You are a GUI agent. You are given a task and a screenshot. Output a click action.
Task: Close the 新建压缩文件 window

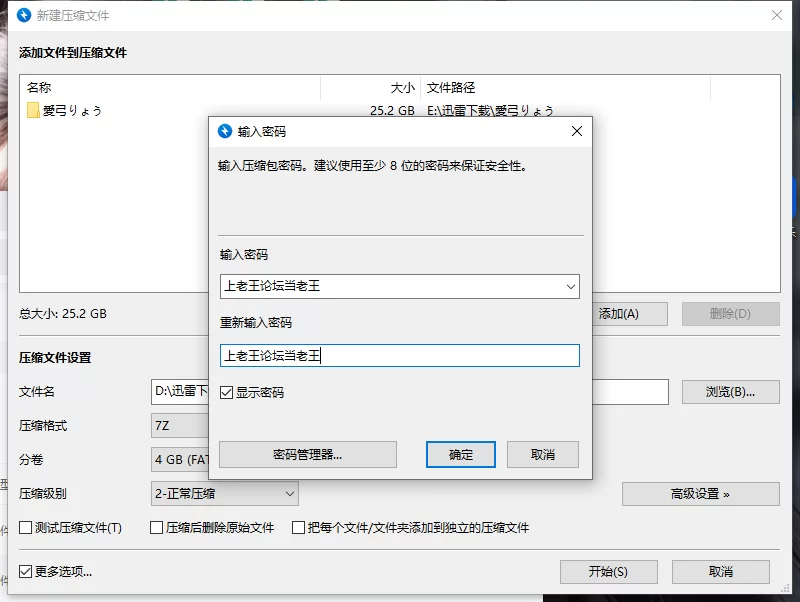(x=777, y=15)
